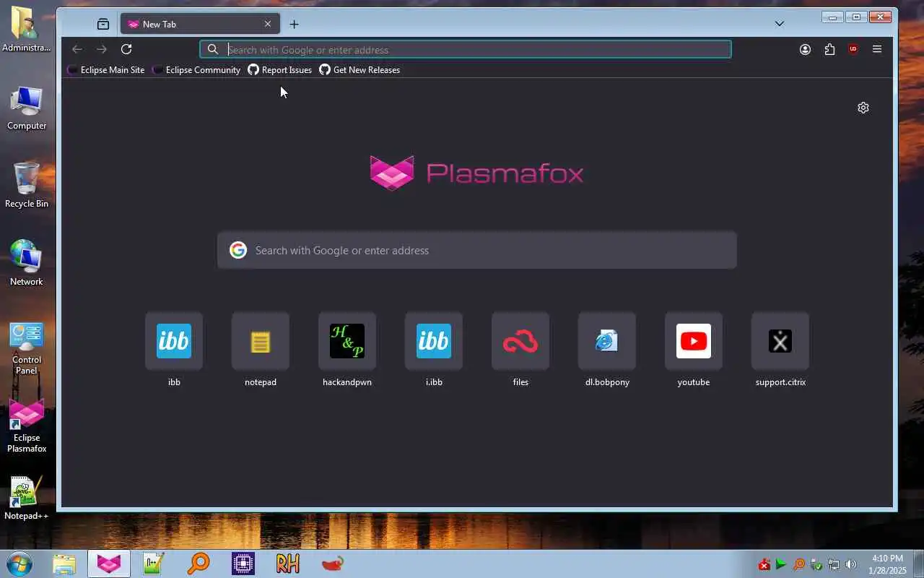The height and width of the screenshot is (578, 924).
Task: Click the orange magnifier tray icon
Action: [x=799, y=564]
